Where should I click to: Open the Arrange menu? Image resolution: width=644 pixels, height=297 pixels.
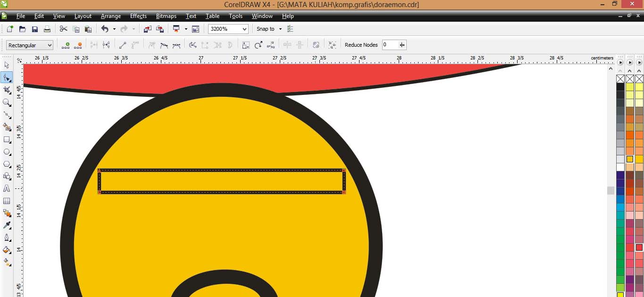[x=110, y=16]
